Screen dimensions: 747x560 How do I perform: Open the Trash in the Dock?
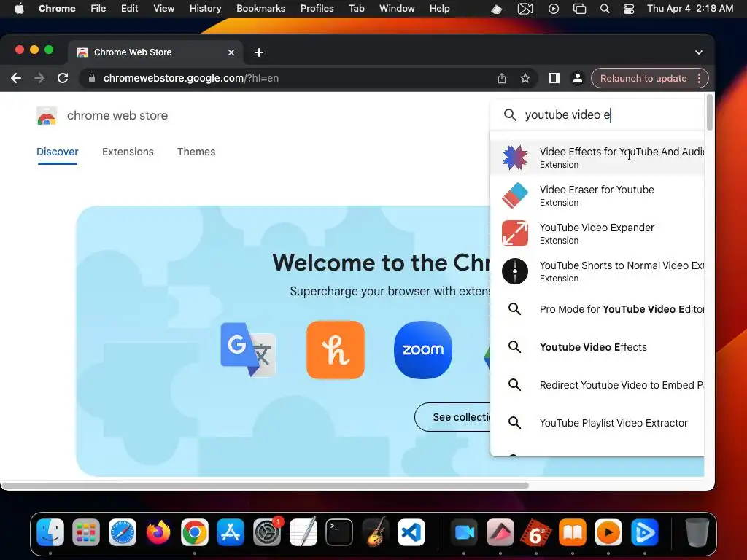point(697,532)
